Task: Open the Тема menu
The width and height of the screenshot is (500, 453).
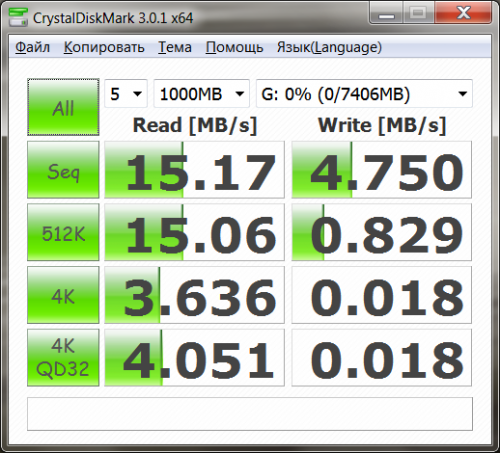Action: pos(175,47)
